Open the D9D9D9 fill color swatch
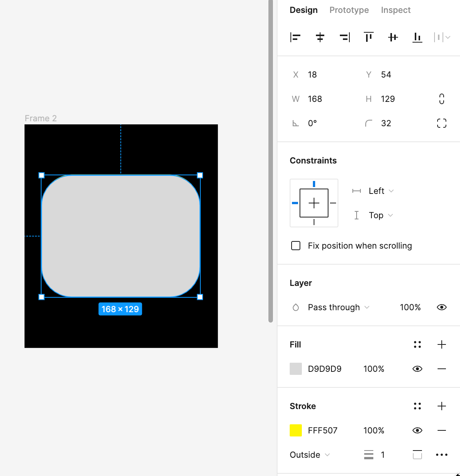Screen dimensions: 460x476 tap(296, 369)
